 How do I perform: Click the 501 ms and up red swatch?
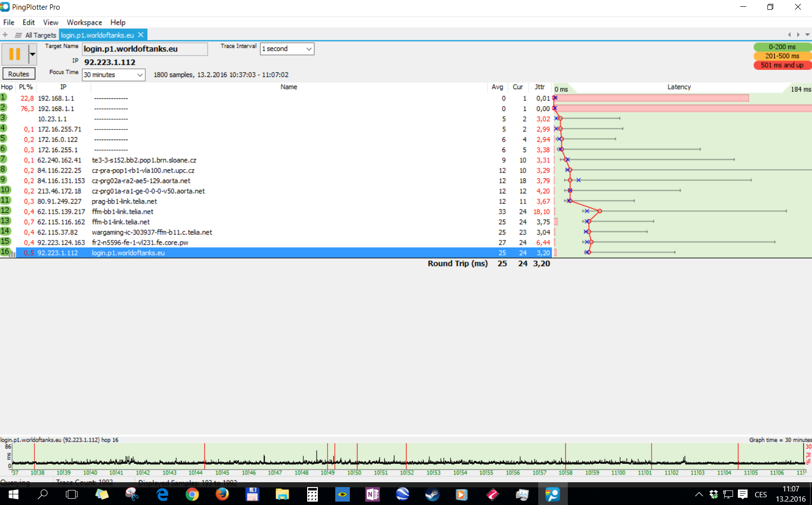[782, 65]
